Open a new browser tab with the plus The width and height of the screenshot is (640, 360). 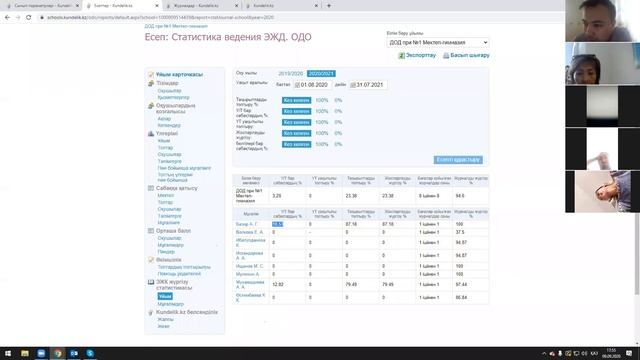pos(329,6)
